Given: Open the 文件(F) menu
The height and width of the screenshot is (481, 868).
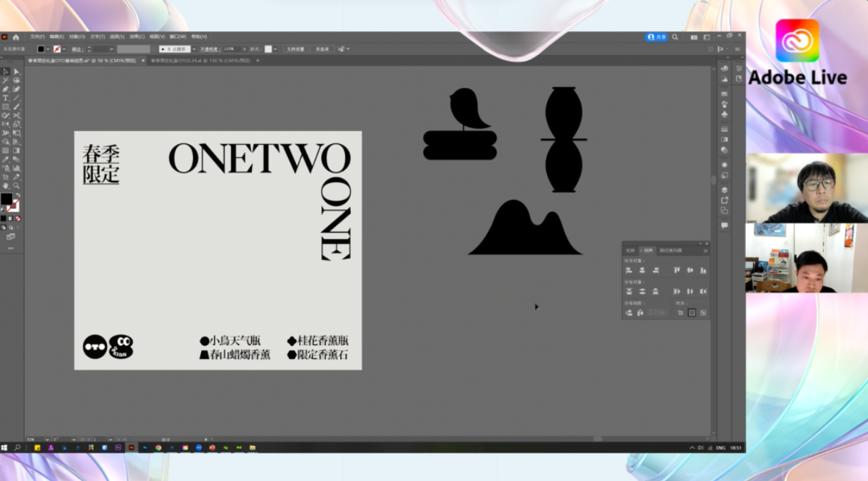Looking at the screenshot, I should pyautogui.click(x=38, y=36).
